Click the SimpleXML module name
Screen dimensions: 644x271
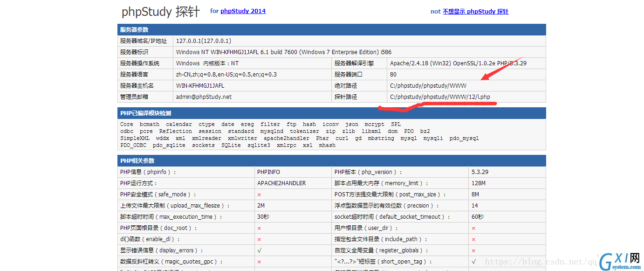[135, 139]
